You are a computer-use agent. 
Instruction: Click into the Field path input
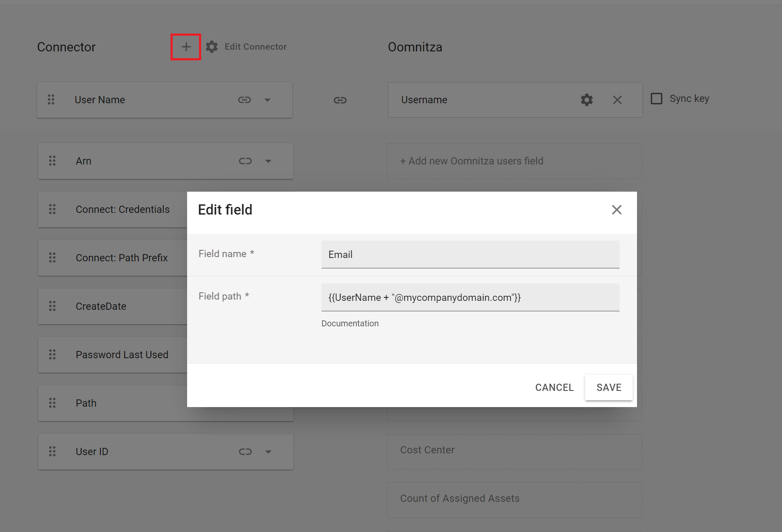point(470,297)
